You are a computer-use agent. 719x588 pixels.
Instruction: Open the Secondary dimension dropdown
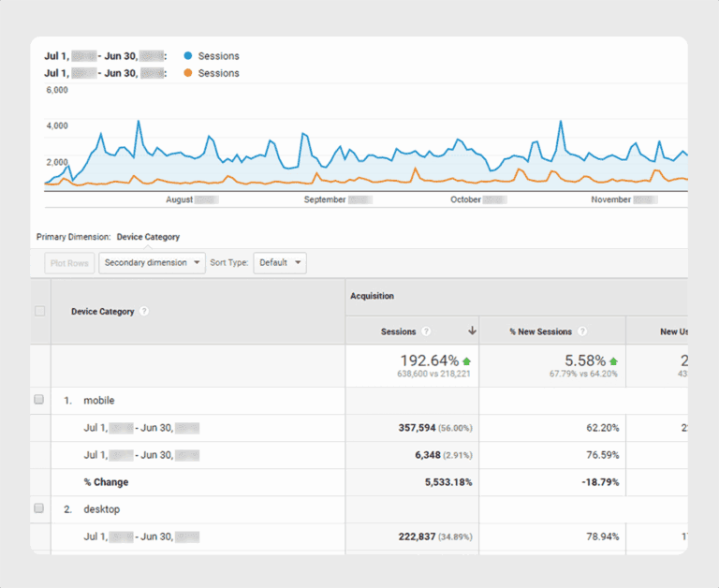point(152,263)
